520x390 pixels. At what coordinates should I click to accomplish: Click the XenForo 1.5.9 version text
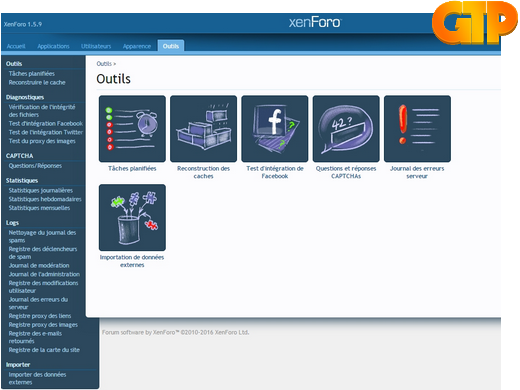coord(23,24)
